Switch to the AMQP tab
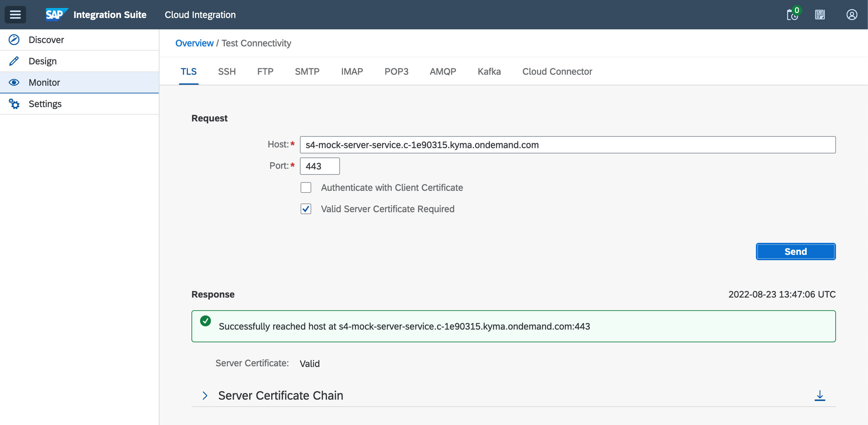The height and width of the screenshot is (425, 868). point(443,71)
